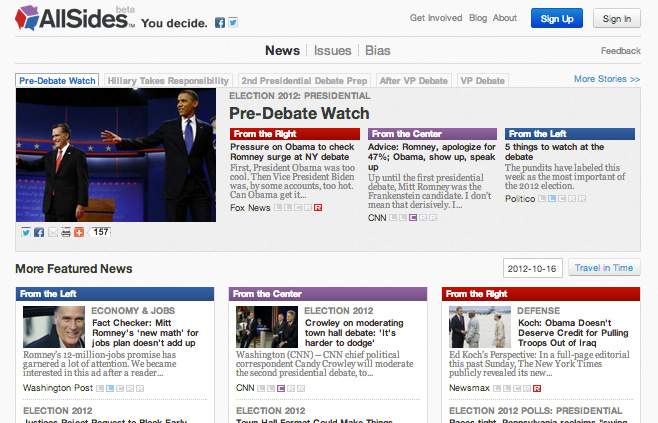Open 'Koch: Obama Doesn't Deserve Credit' article
The image size is (658, 423).
coord(573,333)
